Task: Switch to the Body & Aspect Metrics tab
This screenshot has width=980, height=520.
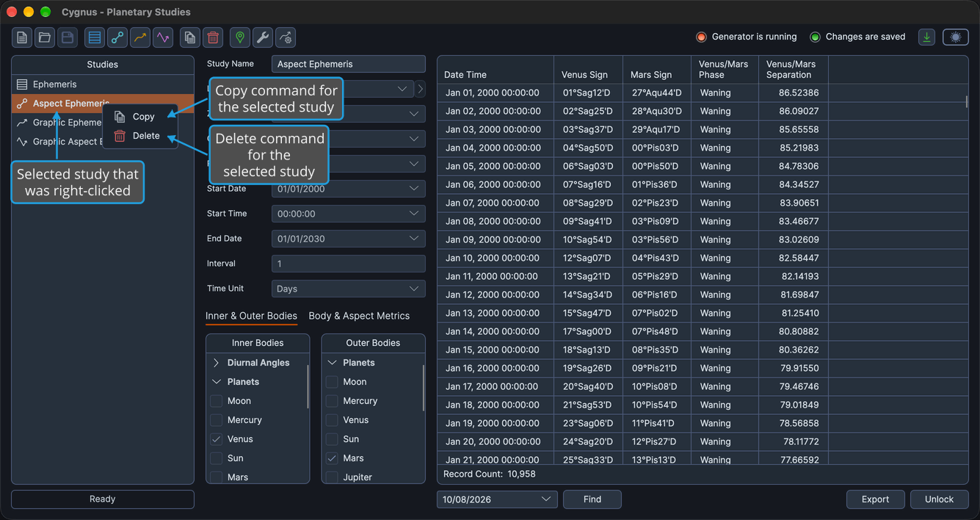Action: click(359, 316)
